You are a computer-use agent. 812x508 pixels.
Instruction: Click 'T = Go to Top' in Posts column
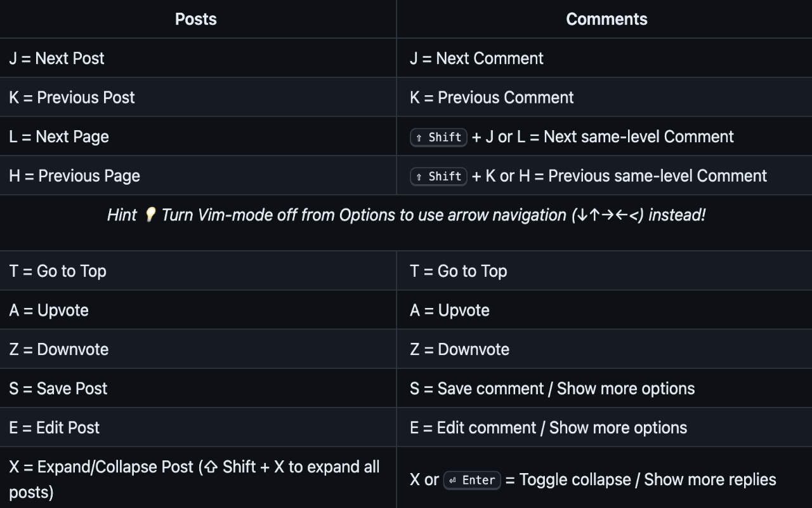(x=58, y=271)
